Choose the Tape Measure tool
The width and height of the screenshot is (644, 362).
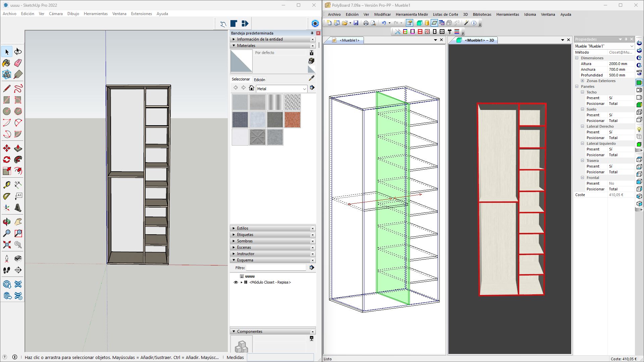coord(6,184)
